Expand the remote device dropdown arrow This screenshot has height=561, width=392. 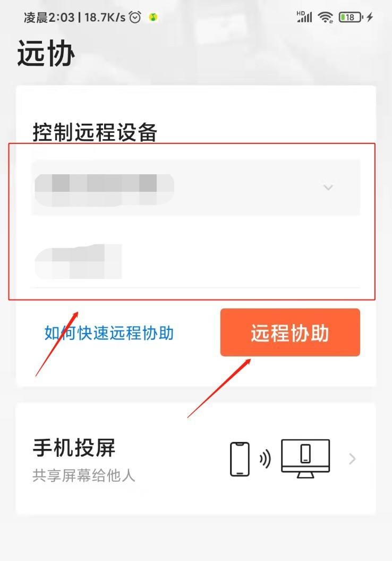click(x=328, y=187)
